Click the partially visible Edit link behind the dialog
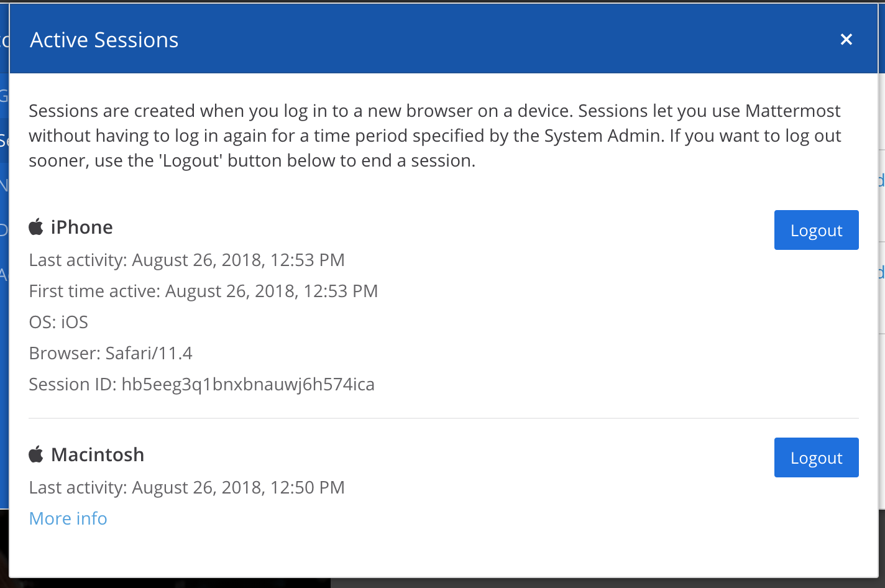The height and width of the screenshot is (588, 885). pos(882,180)
